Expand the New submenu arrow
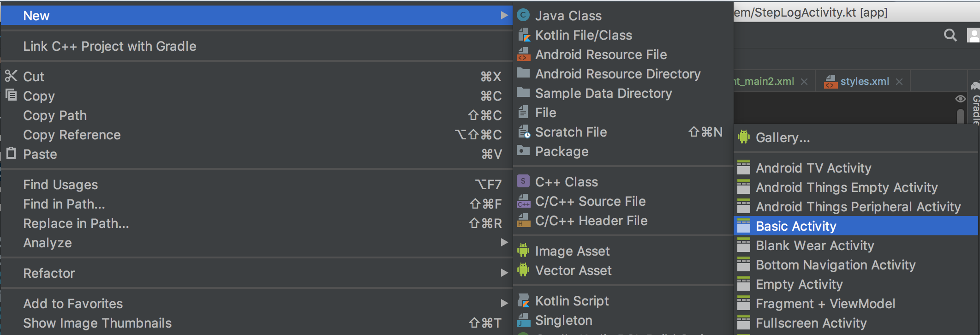The image size is (980, 335). coord(504,15)
